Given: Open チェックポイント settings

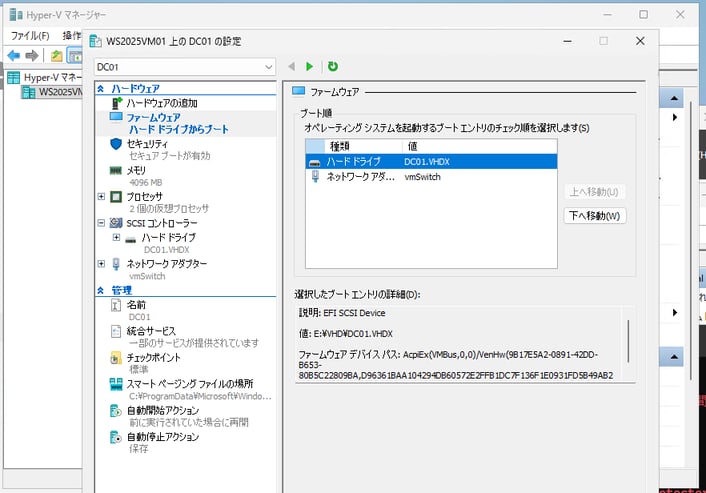Looking at the screenshot, I should click(x=153, y=357).
